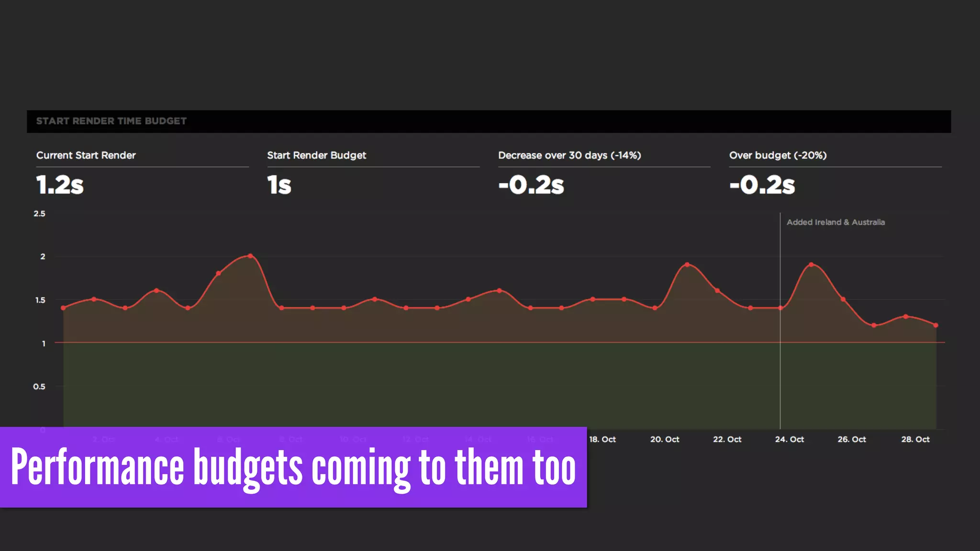Click the START RENDER TIME BUDGET header
This screenshot has width=980, height=551.
click(111, 121)
